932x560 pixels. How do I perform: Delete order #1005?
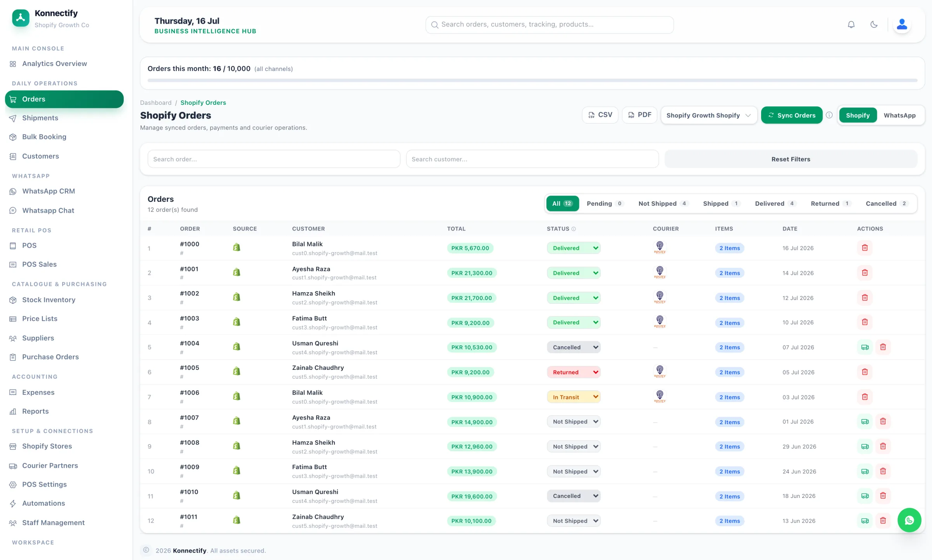pyautogui.click(x=864, y=372)
